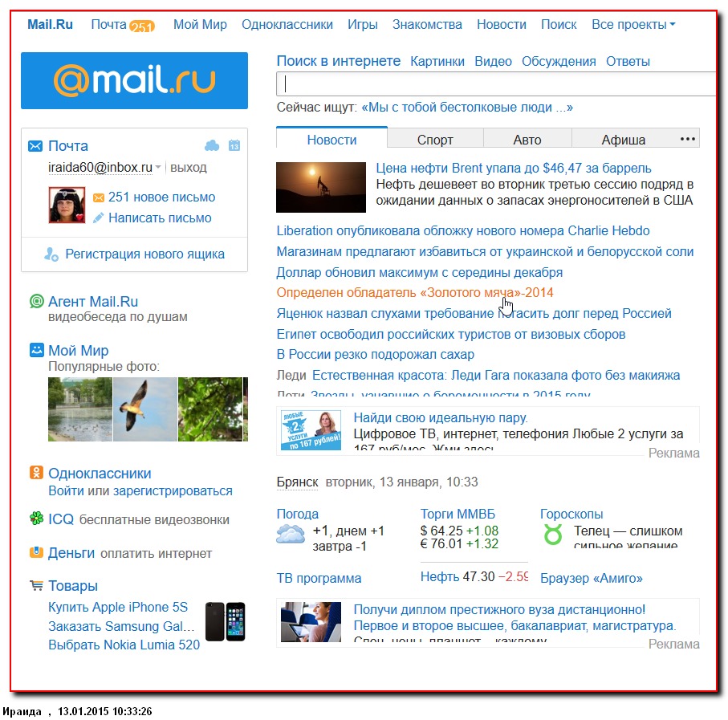Open Brent oil price news headline

(x=514, y=168)
